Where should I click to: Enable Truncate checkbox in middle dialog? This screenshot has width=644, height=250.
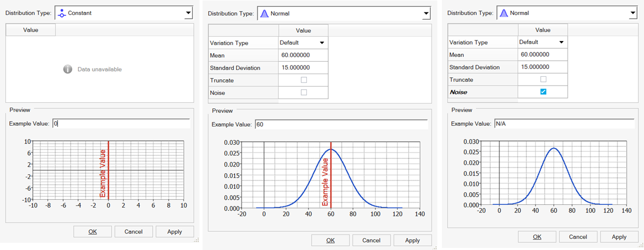coord(304,80)
